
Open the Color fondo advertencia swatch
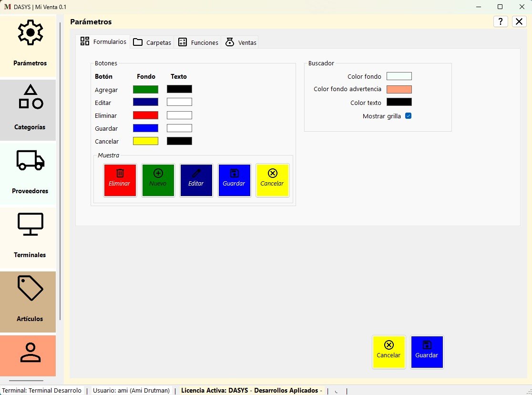click(399, 89)
